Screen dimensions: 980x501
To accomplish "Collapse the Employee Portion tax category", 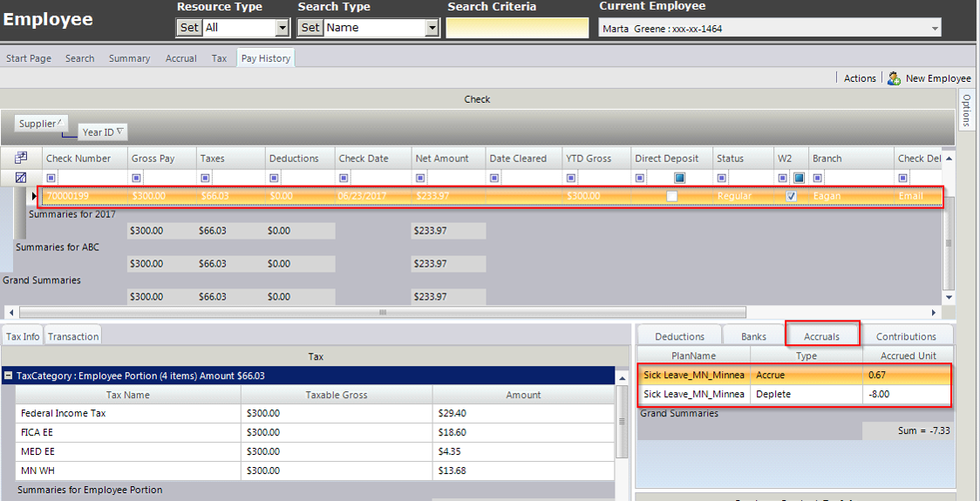I will (x=9, y=376).
